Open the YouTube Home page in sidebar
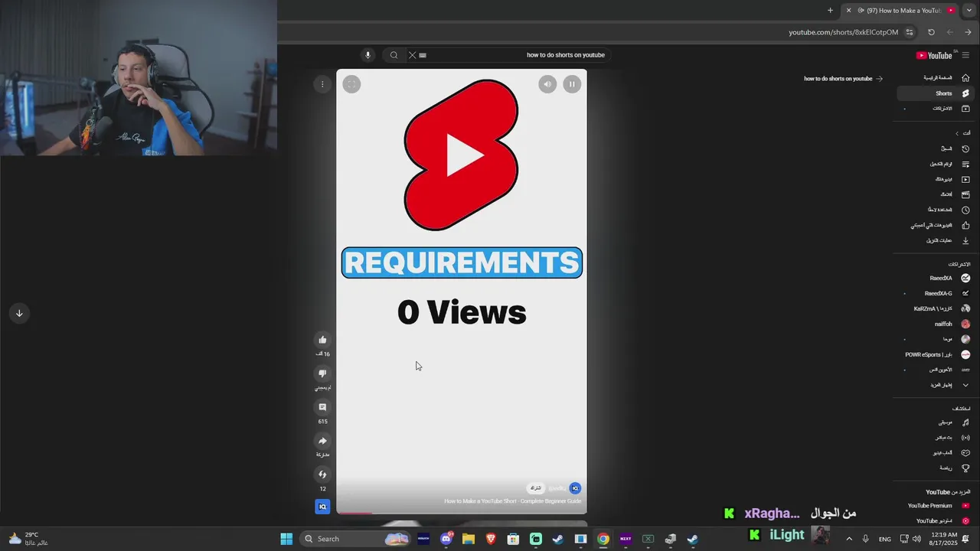 935,78
